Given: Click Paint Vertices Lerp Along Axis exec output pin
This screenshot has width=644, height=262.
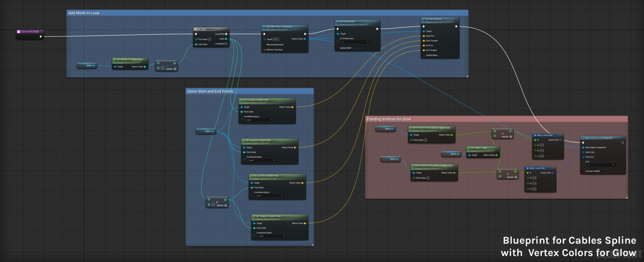Looking at the screenshot, I should tap(623, 143).
